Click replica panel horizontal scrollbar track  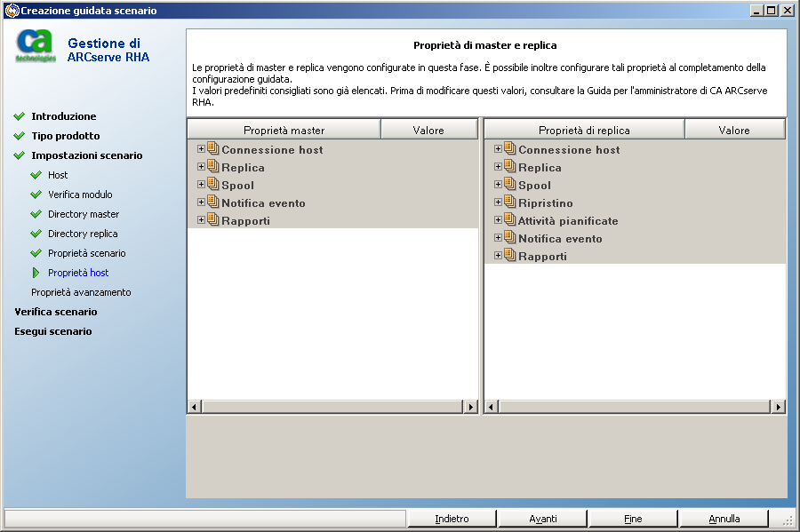[635, 407]
